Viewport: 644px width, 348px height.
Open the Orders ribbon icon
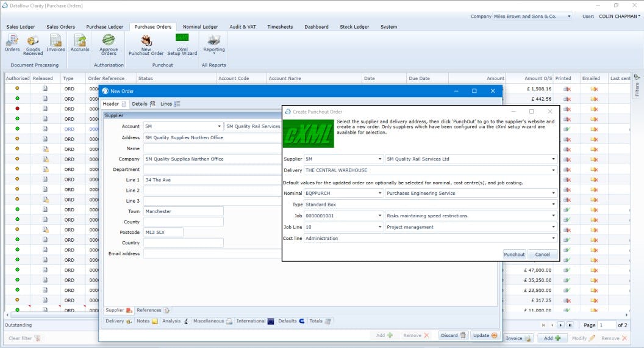coord(12,43)
